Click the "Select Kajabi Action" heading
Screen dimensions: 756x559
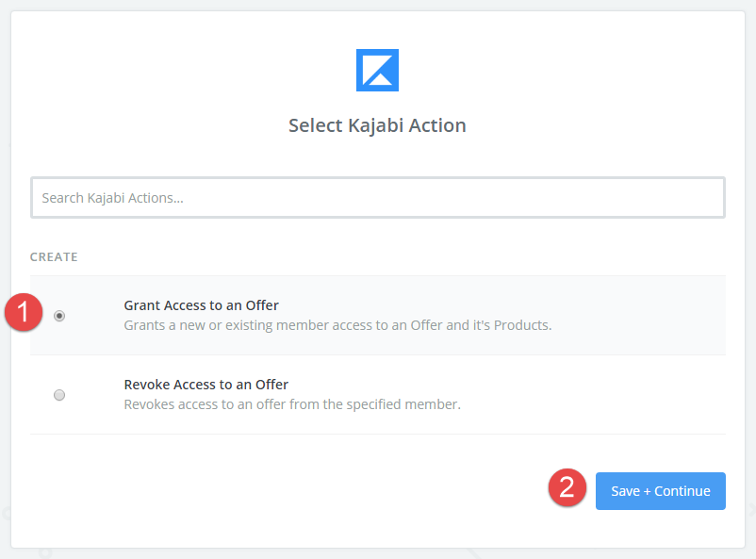coord(377,126)
